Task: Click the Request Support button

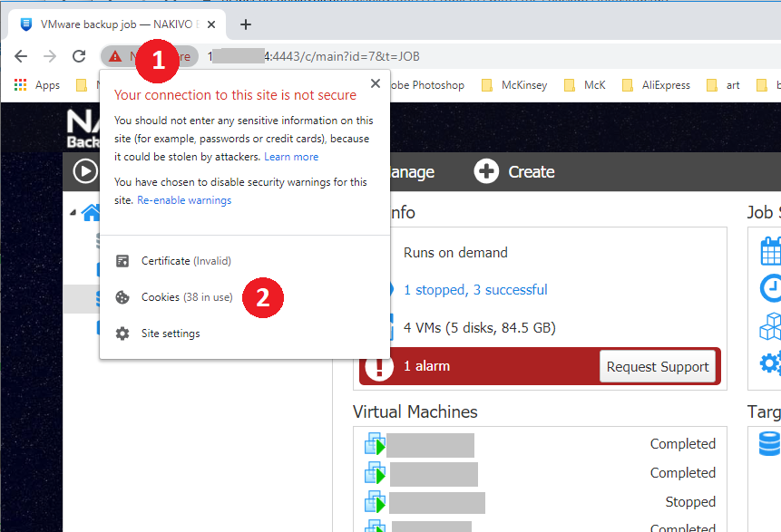Action: [x=658, y=367]
